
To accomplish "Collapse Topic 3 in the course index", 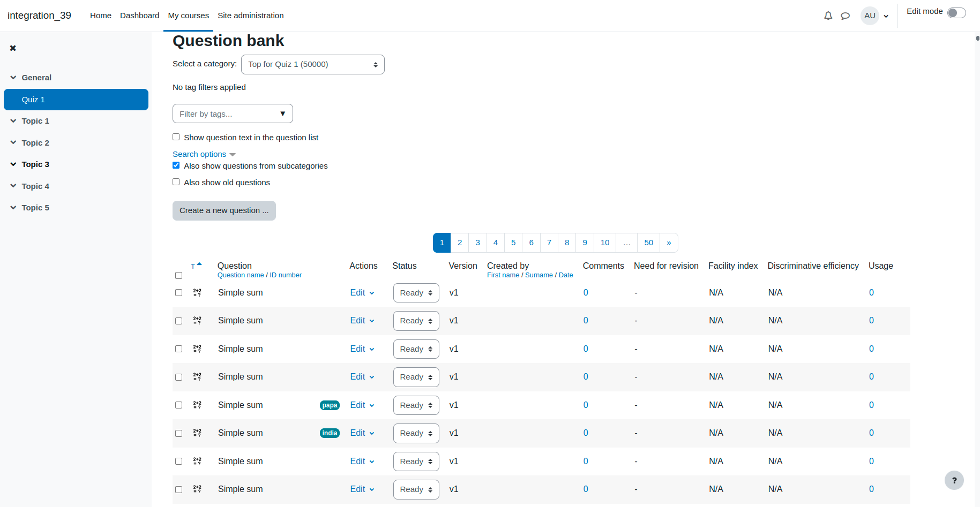I will point(13,164).
